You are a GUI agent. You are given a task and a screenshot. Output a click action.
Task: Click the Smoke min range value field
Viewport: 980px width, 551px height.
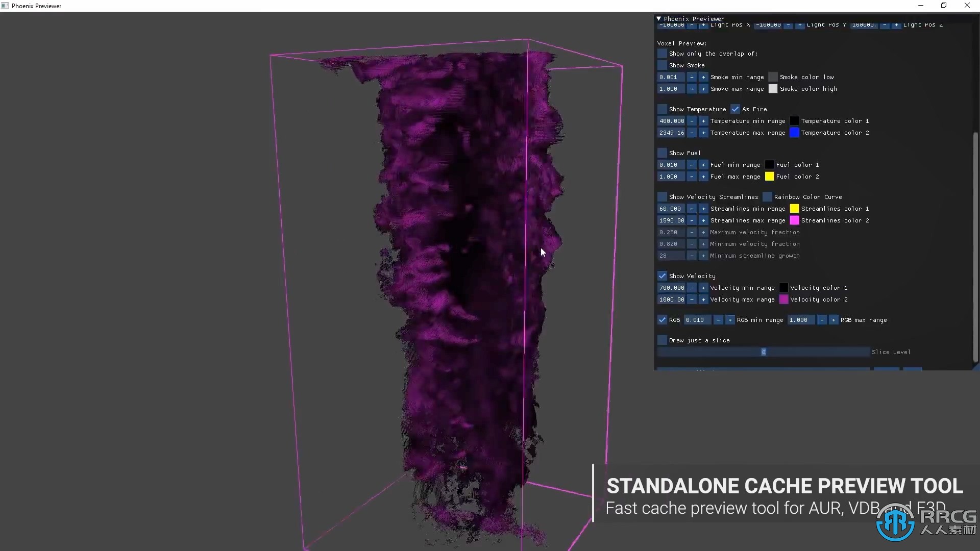[x=671, y=77]
